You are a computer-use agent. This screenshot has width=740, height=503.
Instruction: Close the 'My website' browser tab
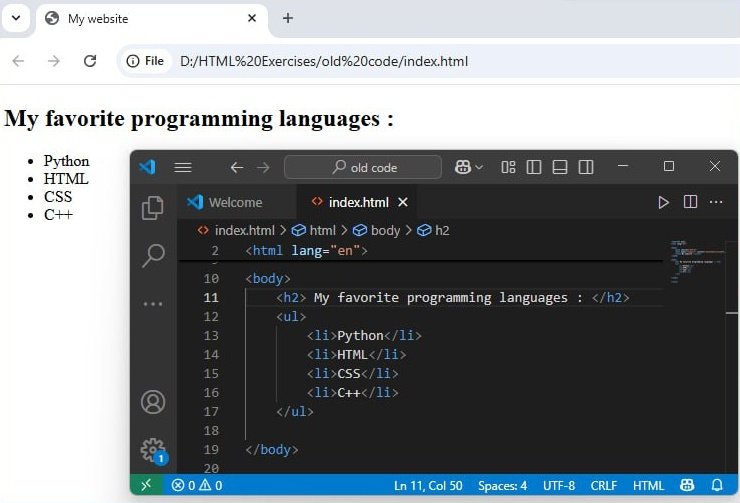point(252,18)
